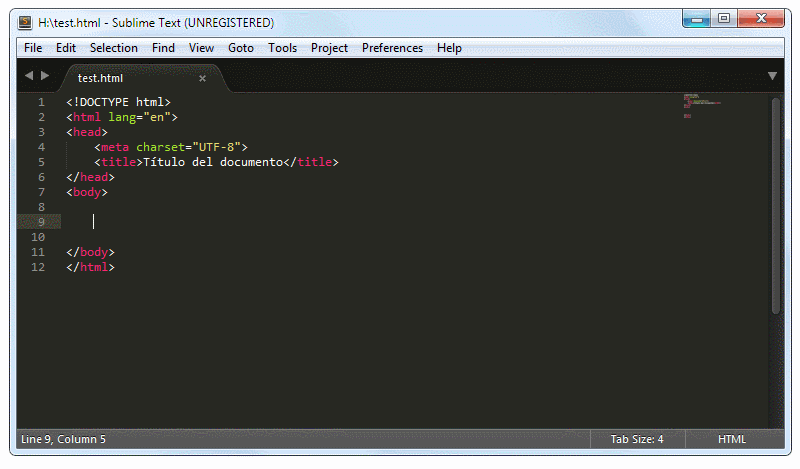Close the test.html tab

203,79
